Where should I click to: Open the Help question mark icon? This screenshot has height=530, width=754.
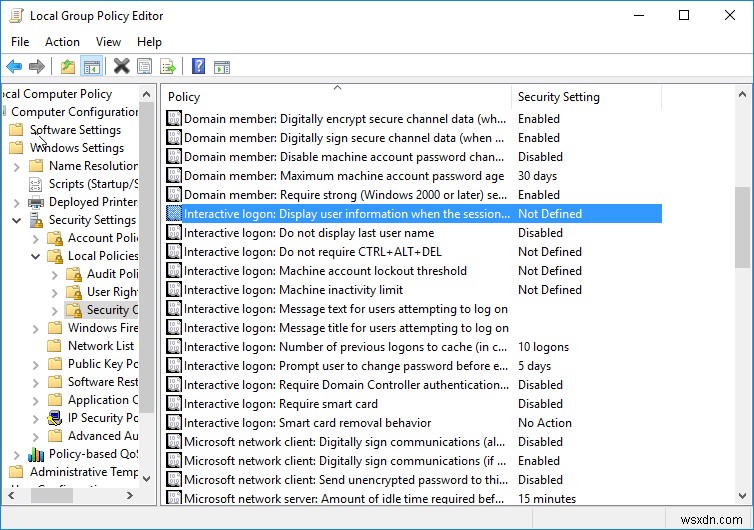(198, 66)
